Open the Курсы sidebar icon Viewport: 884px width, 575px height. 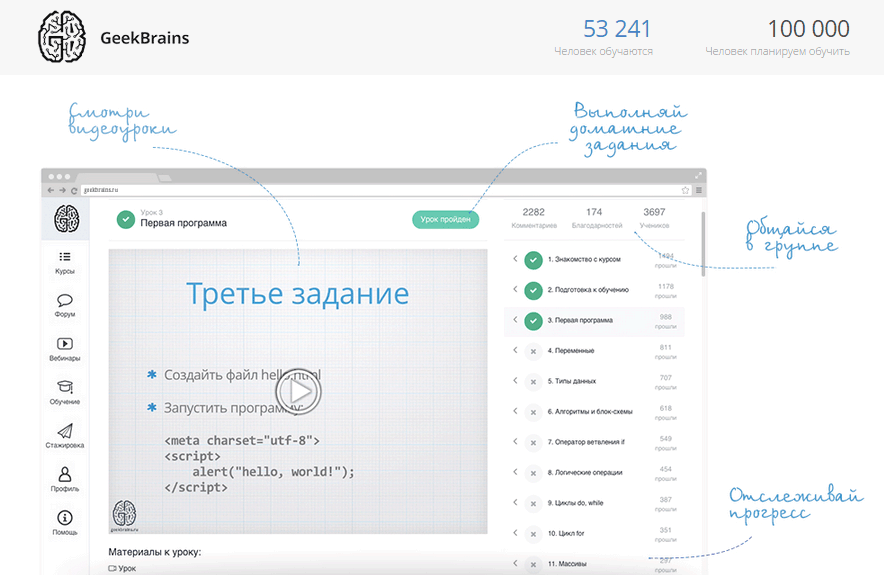[65, 257]
